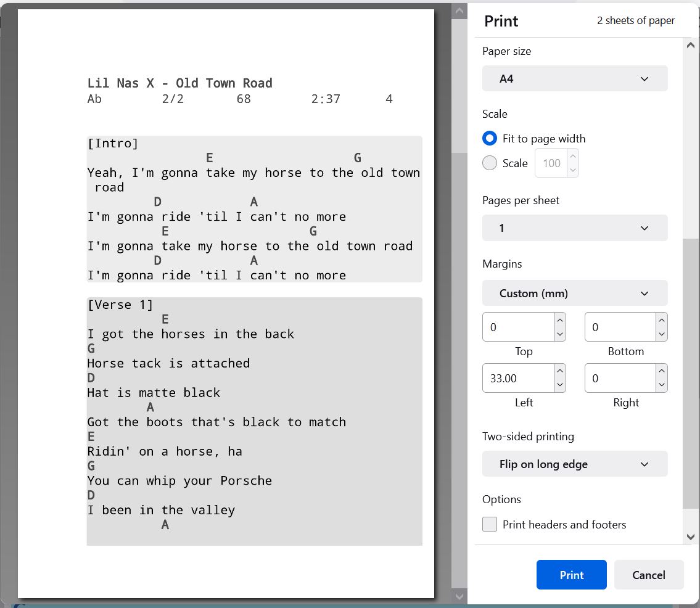The height and width of the screenshot is (608, 700).
Task: Click the Cancel button
Action: [x=648, y=574]
